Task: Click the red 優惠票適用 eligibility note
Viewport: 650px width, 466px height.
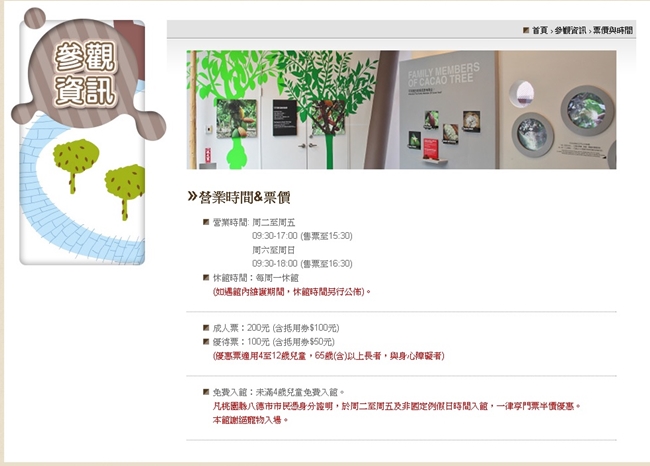Action: [328, 356]
